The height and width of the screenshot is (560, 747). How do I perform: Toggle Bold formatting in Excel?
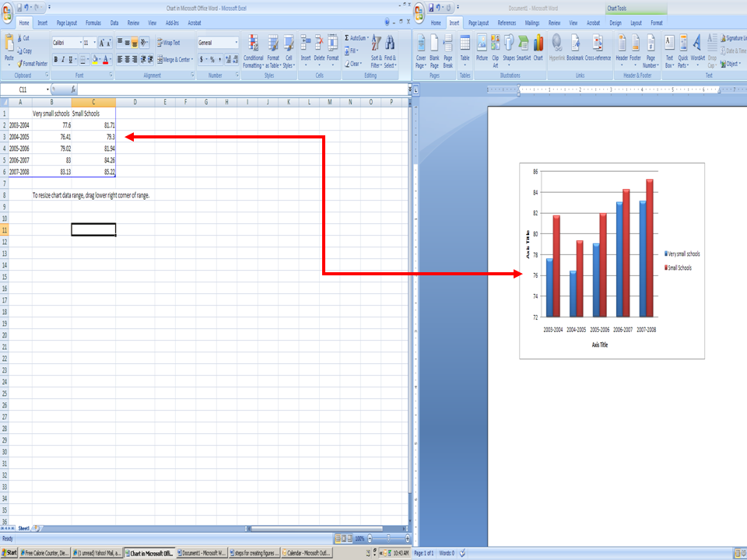(x=56, y=59)
